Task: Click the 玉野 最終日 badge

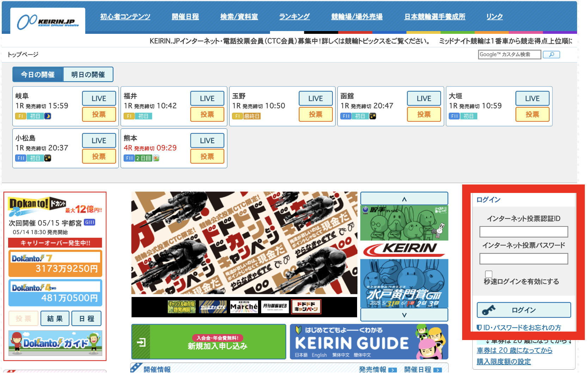Action: (252, 116)
